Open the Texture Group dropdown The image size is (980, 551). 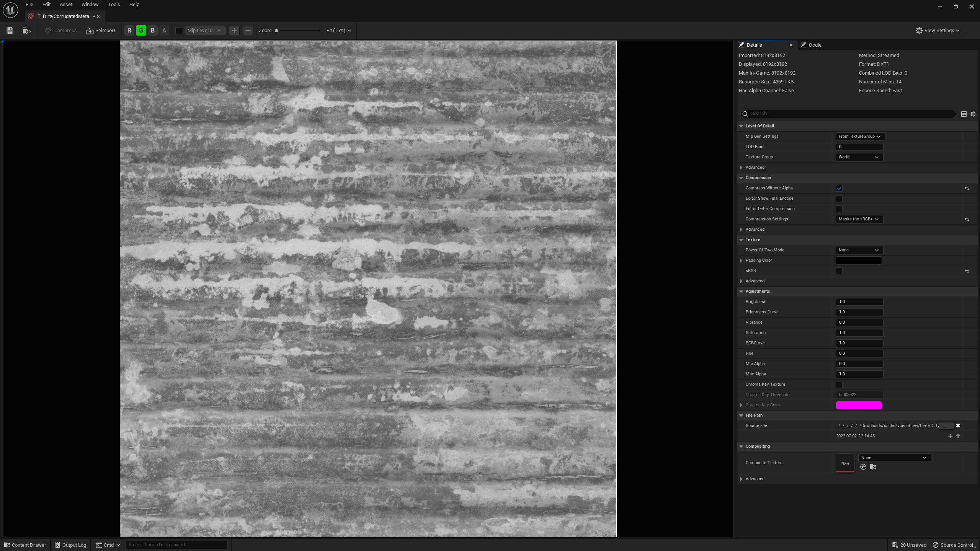tap(859, 157)
